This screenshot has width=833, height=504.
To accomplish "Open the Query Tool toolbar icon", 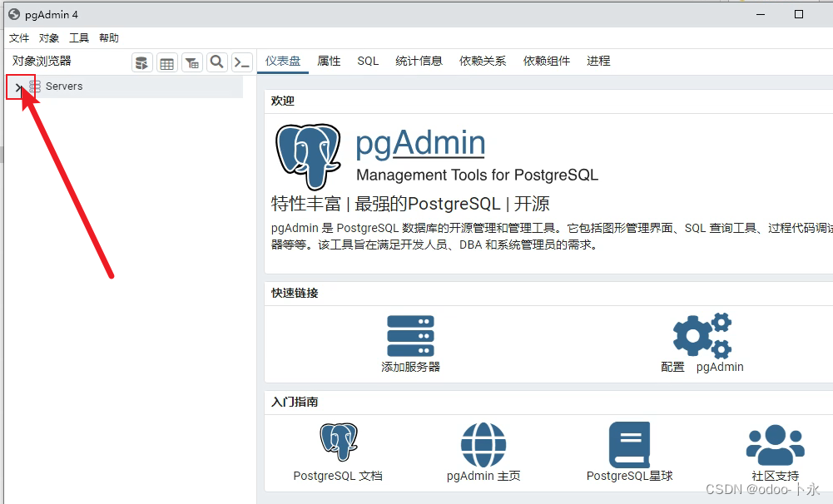I will [x=141, y=62].
